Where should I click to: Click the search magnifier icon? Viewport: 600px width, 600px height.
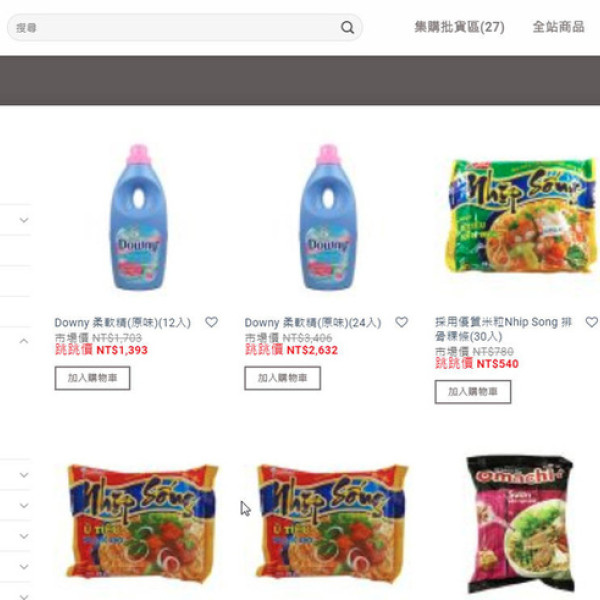click(347, 27)
